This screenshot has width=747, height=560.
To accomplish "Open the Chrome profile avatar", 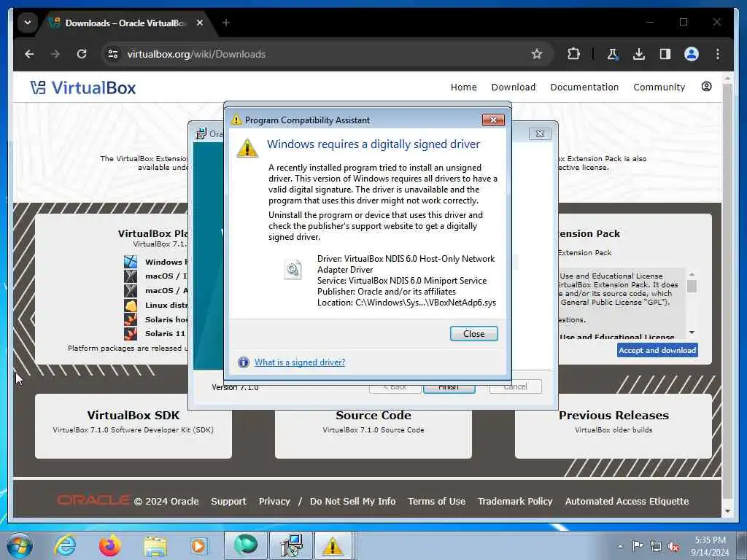I will point(692,54).
